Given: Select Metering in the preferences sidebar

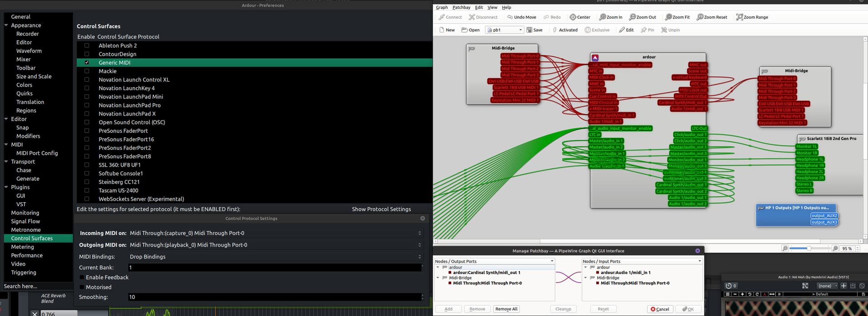Looking at the screenshot, I should point(23,247).
